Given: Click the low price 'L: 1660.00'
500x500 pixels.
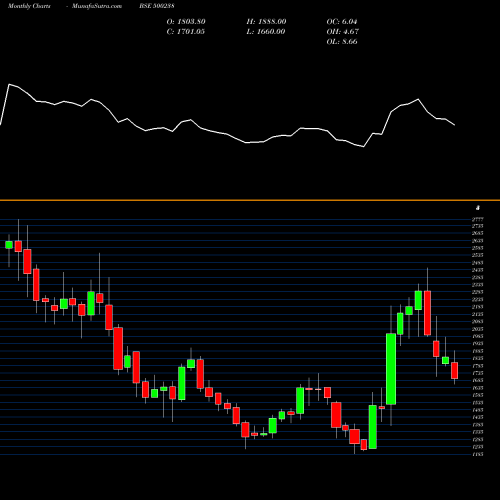Looking at the screenshot, I should click(266, 32).
